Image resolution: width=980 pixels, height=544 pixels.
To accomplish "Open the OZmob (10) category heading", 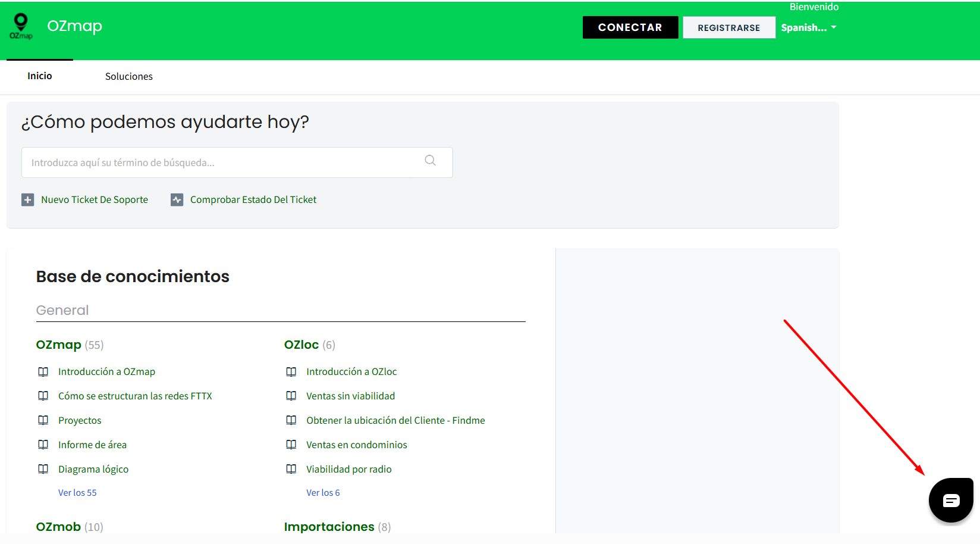I will [x=70, y=527].
